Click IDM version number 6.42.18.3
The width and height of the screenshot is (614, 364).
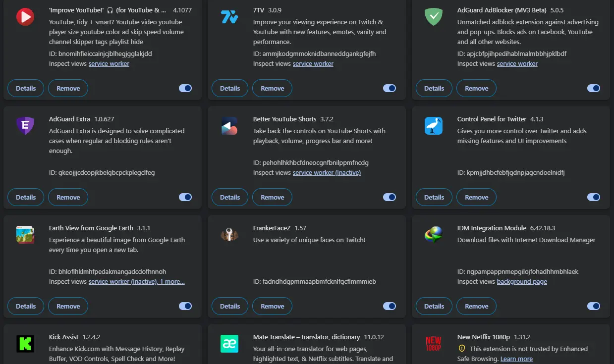[x=543, y=228]
